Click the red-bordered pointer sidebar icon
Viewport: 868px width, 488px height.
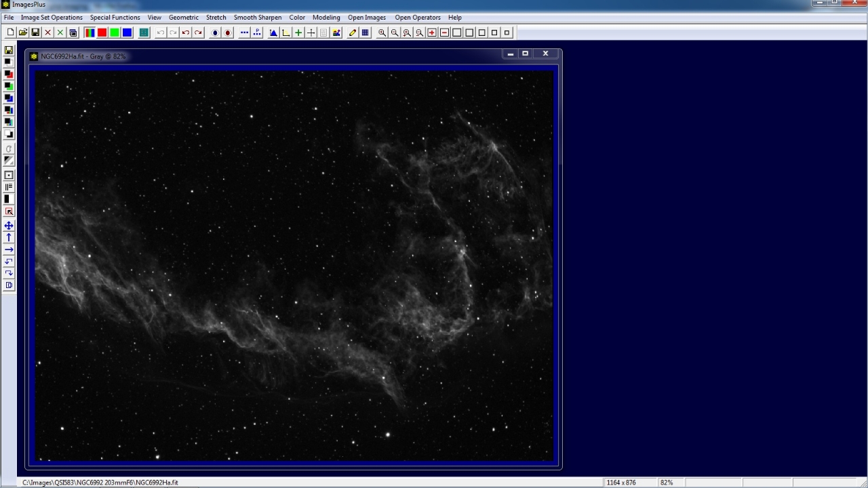[9, 211]
